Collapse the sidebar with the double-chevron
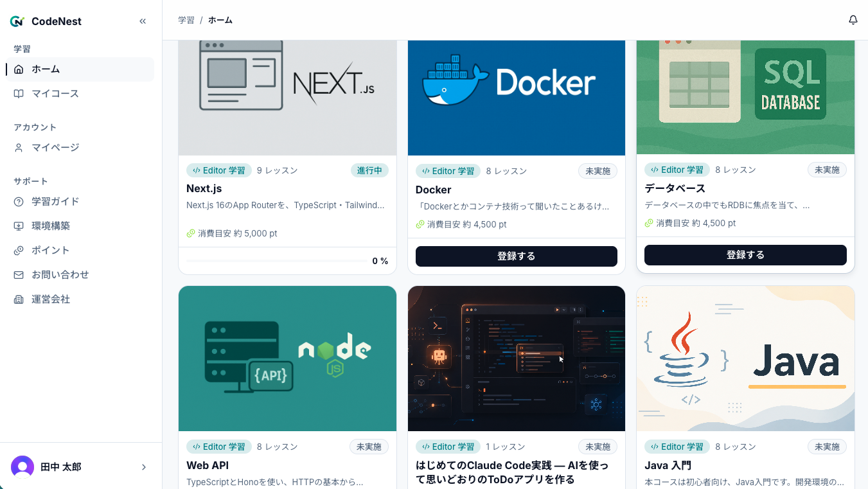Image resolution: width=868 pixels, height=489 pixels. click(143, 21)
